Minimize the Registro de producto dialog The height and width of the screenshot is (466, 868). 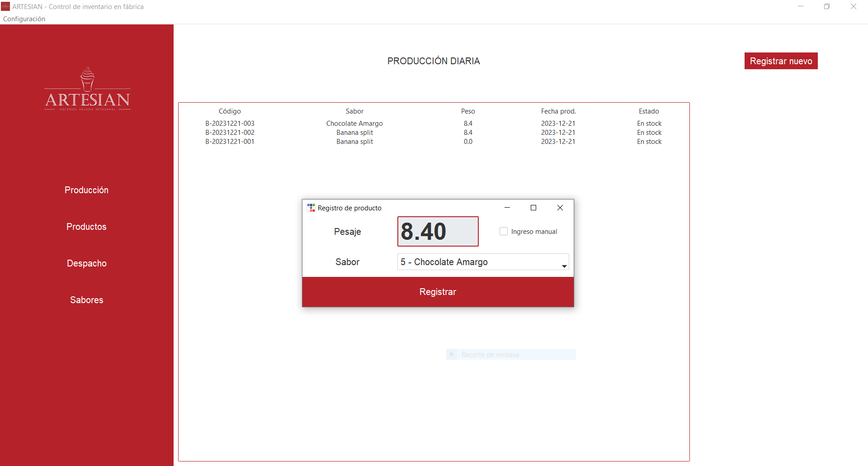[507, 208]
